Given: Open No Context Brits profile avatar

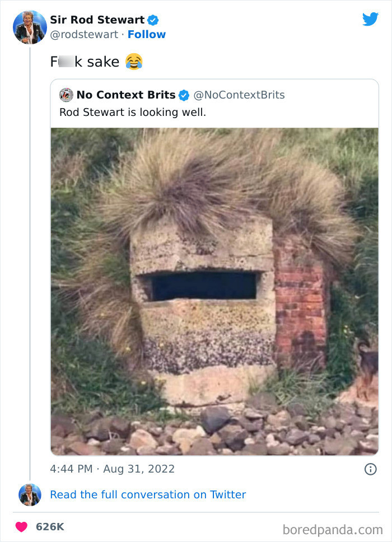Looking at the screenshot, I should pyautogui.click(x=66, y=95).
